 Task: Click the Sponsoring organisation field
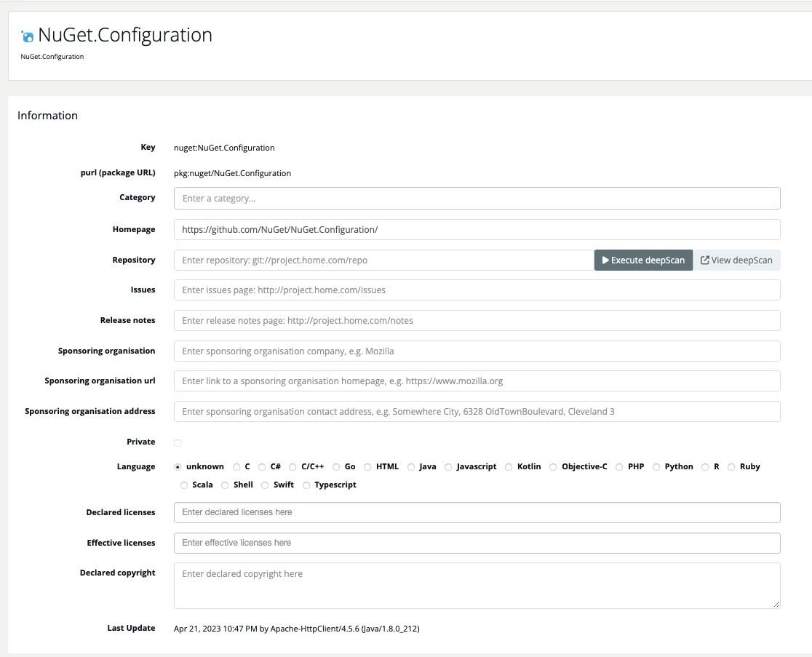pyautogui.click(x=477, y=351)
